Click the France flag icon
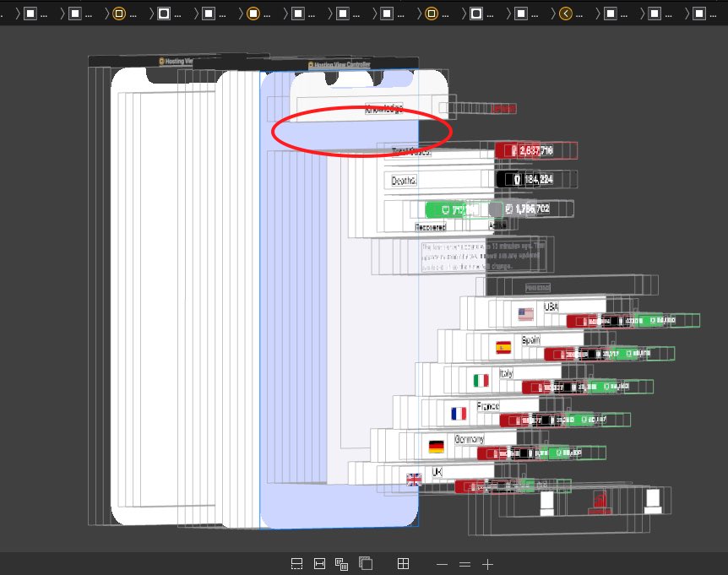 pos(460,412)
